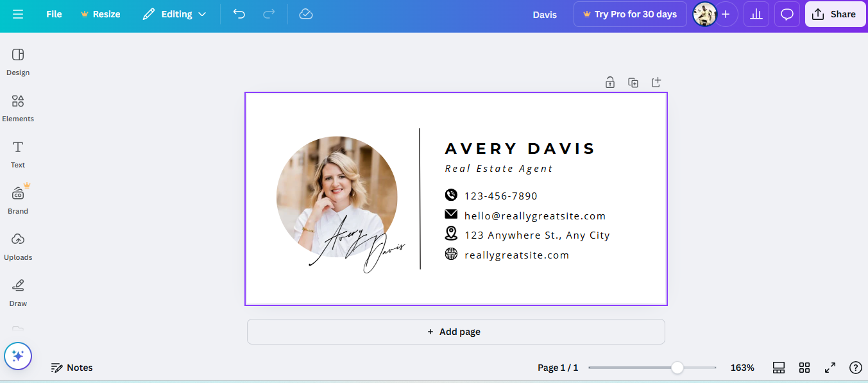Screen dimensions: 868x383
Task: Select the Real Estate Agent subtitle
Action: [x=498, y=169]
